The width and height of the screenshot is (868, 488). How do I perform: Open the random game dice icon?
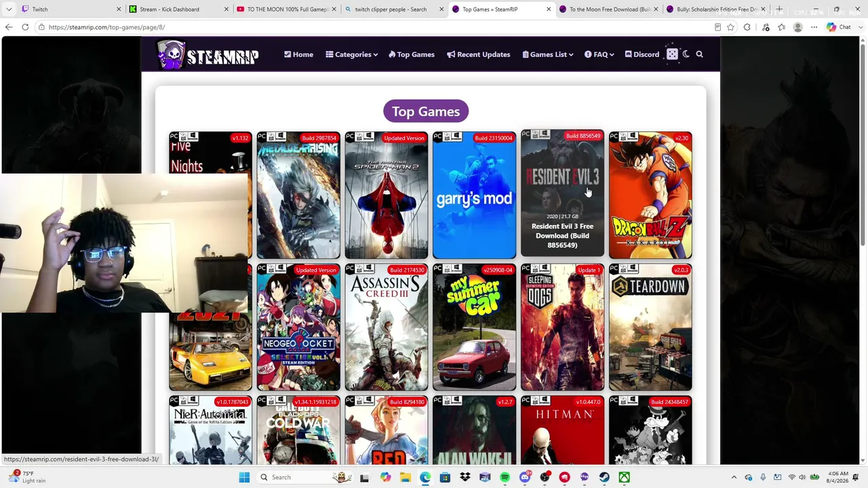(x=672, y=54)
